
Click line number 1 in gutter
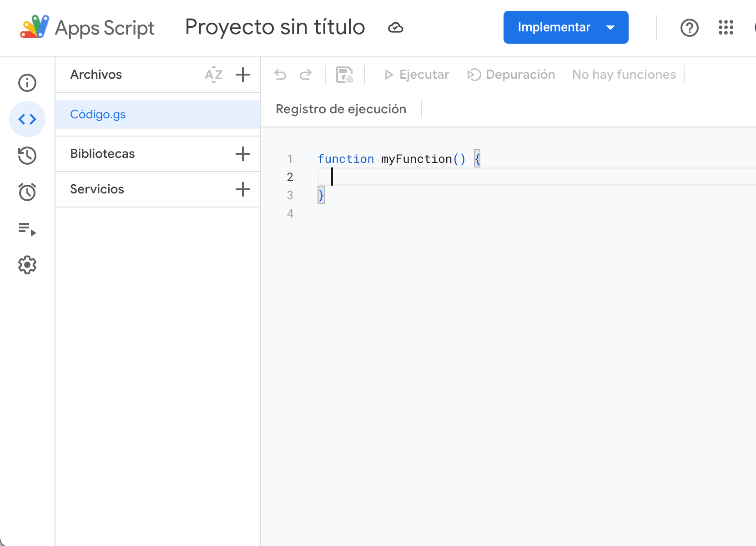point(290,159)
